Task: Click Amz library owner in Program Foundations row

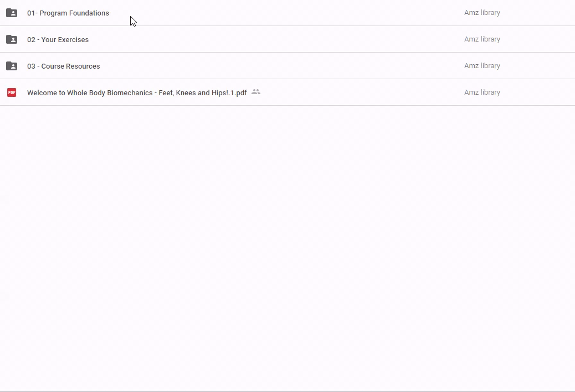Action: (482, 13)
